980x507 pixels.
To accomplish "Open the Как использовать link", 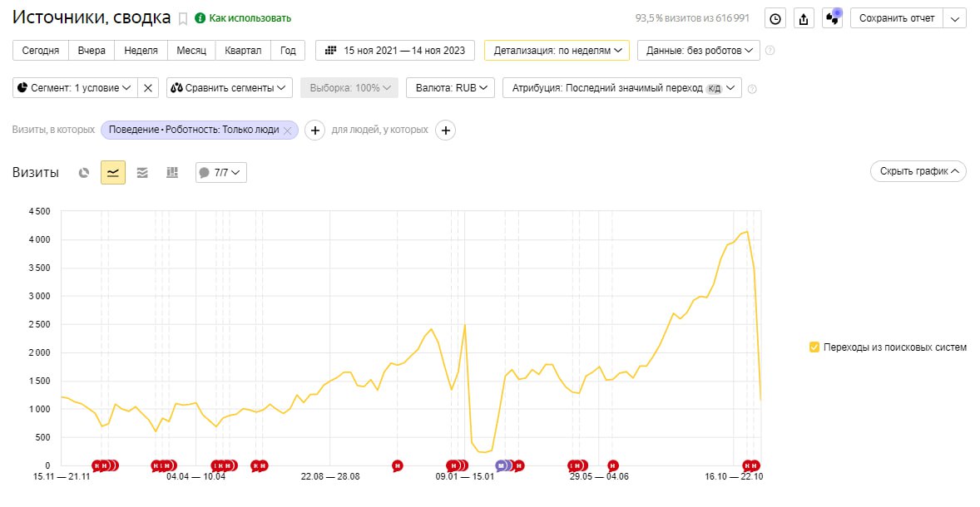I will click(250, 18).
